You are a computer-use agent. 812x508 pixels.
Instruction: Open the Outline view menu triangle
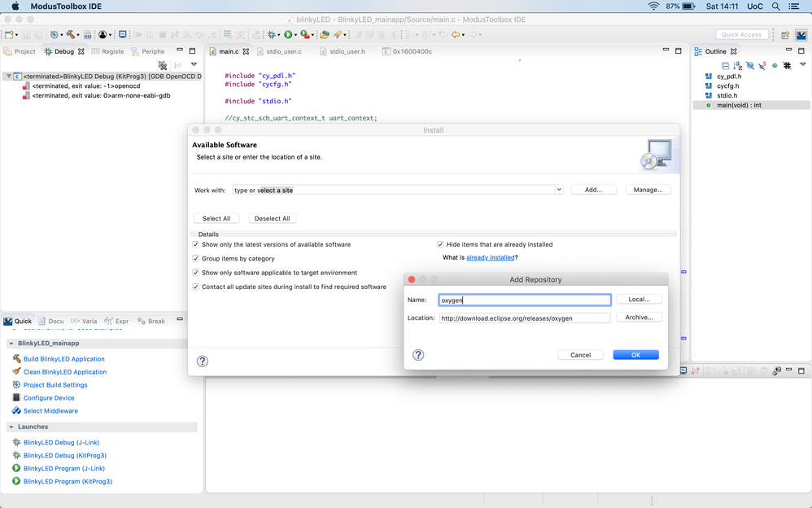pyautogui.click(x=803, y=65)
